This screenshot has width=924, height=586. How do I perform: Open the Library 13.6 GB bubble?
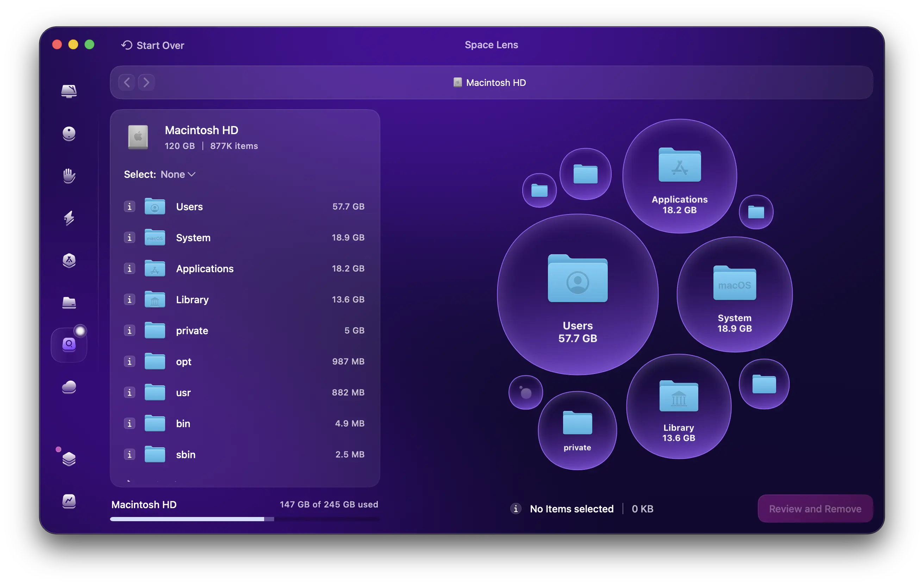[679, 406]
